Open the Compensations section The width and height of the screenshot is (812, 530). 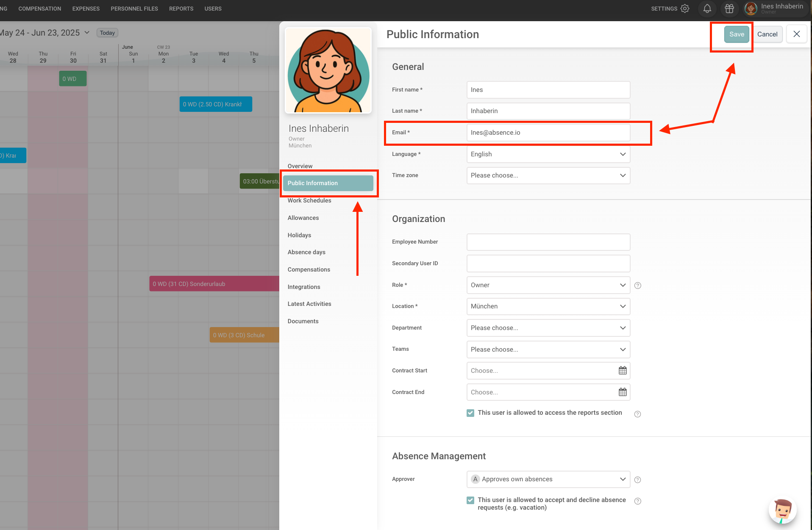(309, 269)
